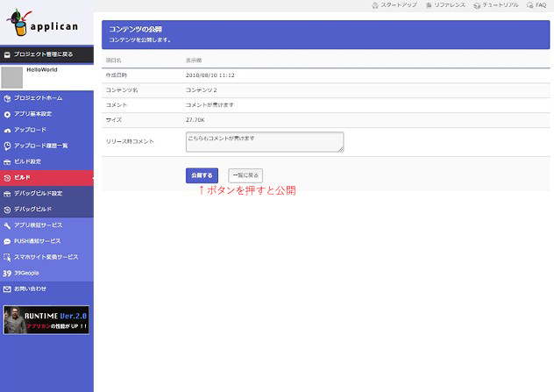The height and width of the screenshot is (392, 554).
Task: Open アプリ検証サービス in sidebar
Action: (46, 225)
